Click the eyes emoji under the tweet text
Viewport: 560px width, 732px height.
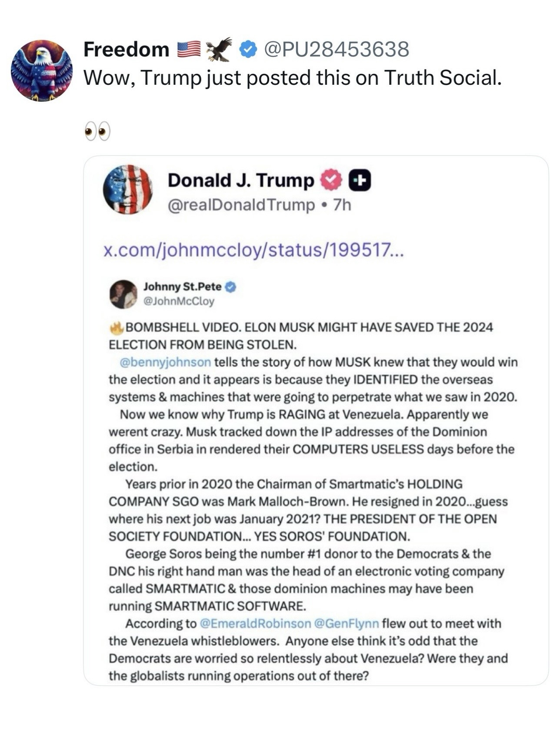[97, 132]
